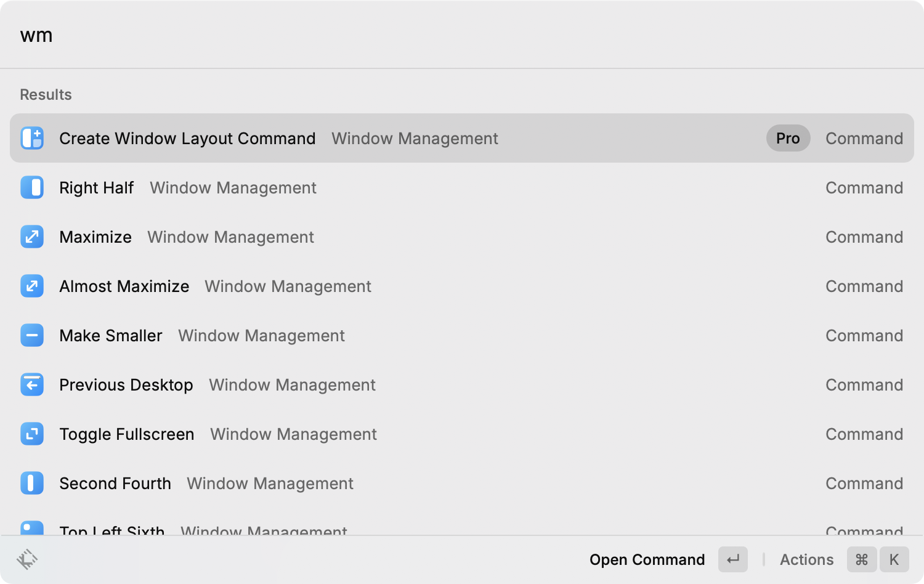Image resolution: width=924 pixels, height=584 pixels.
Task: Click the return key symbol near Open Command
Action: pyautogui.click(x=732, y=559)
